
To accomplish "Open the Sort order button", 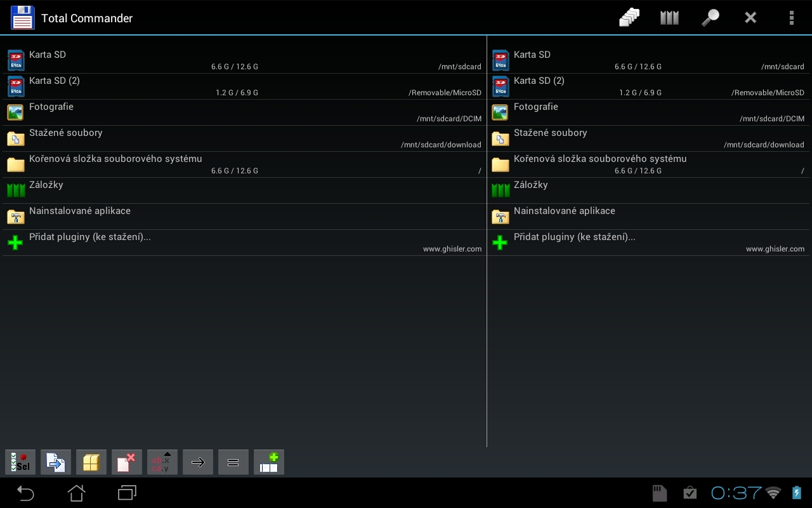I will point(162,462).
